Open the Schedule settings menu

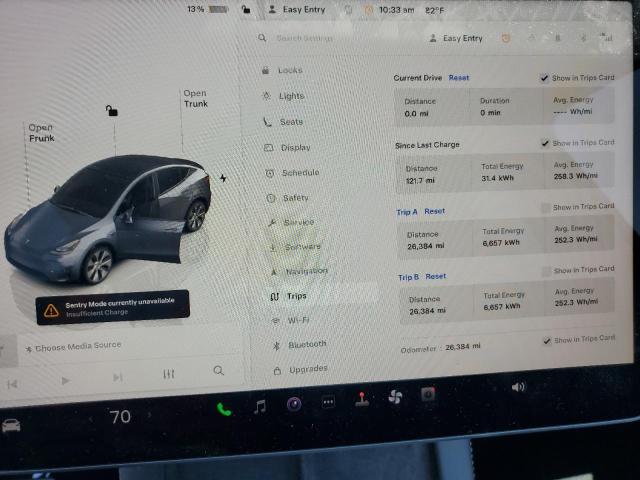292,173
